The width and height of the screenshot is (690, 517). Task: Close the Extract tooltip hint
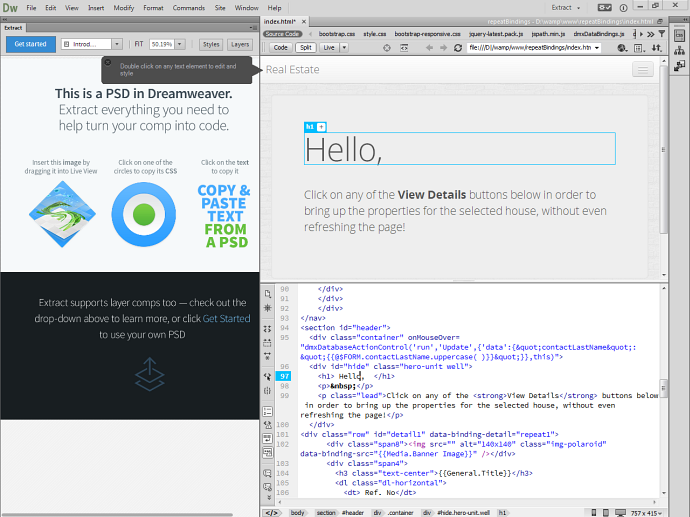point(108,62)
